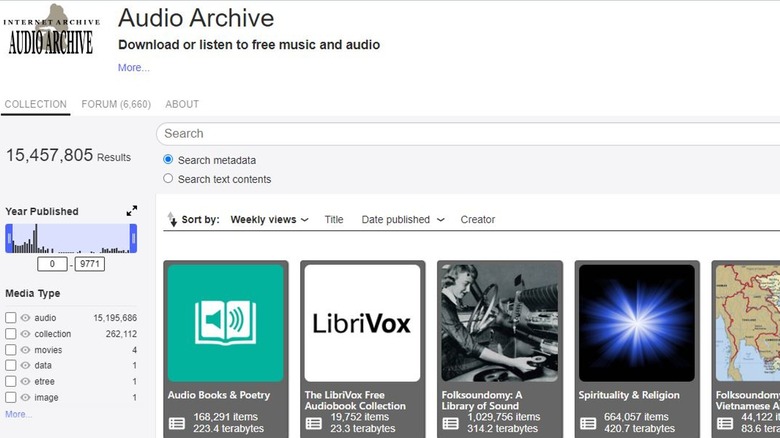Viewport: 780px width, 438px height.
Task: Click 1,029,756 items text
Action: 503,417
